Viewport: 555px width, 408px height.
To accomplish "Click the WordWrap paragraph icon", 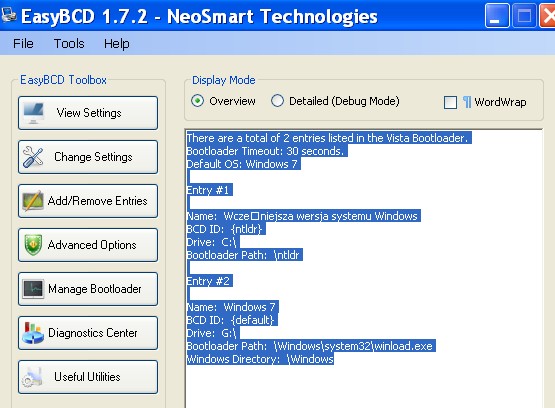I will coord(467,102).
